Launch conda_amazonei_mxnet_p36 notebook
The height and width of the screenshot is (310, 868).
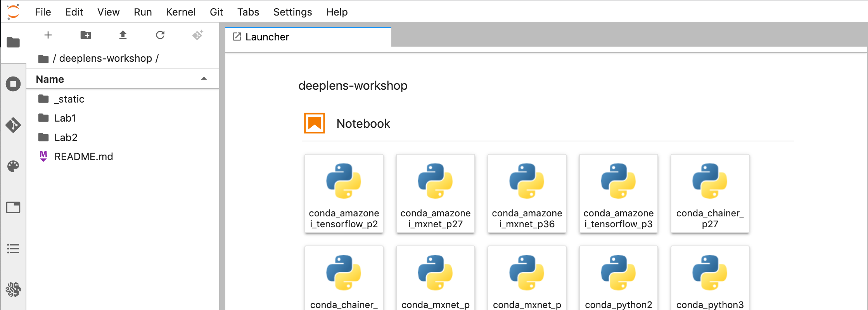point(527,193)
